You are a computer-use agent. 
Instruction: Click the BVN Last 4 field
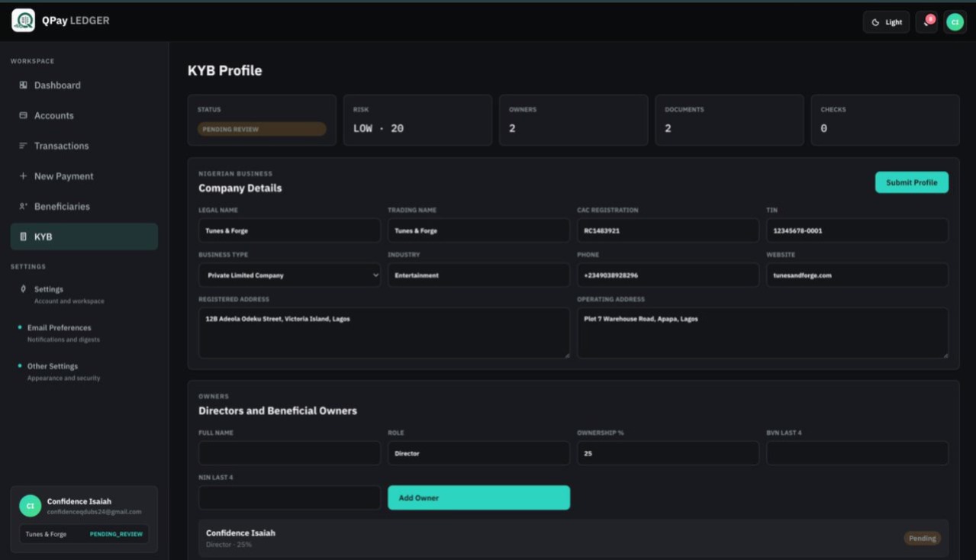pyautogui.click(x=857, y=453)
